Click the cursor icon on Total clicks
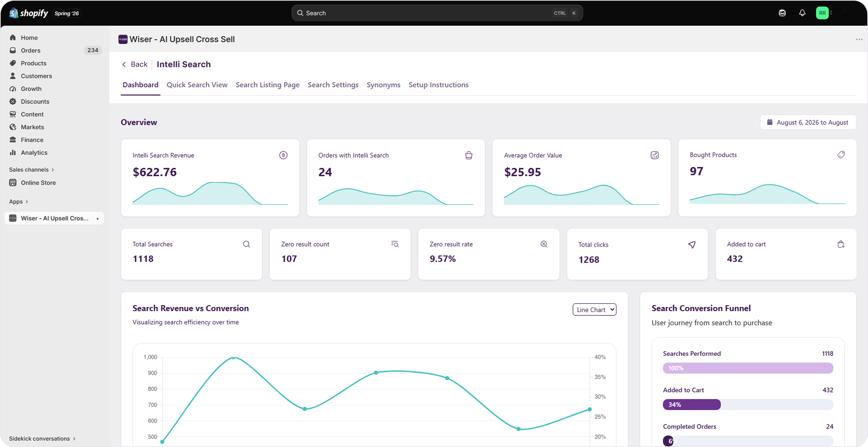 (x=692, y=245)
